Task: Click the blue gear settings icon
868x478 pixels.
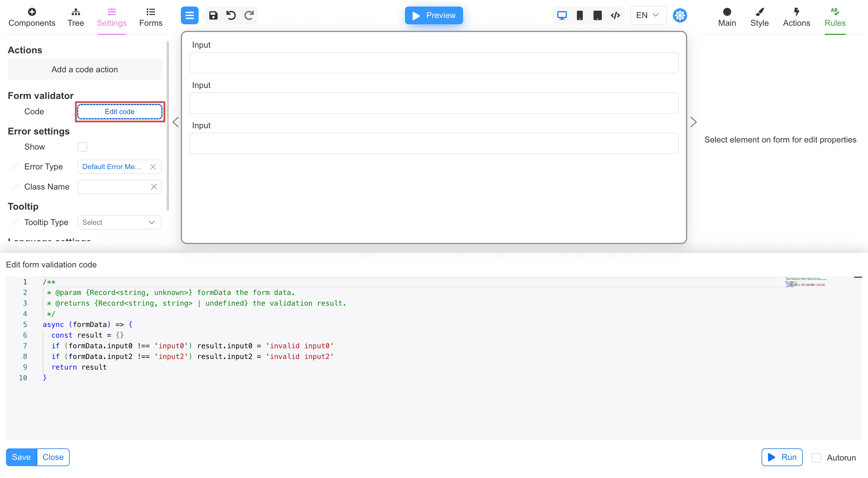Action: (680, 15)
